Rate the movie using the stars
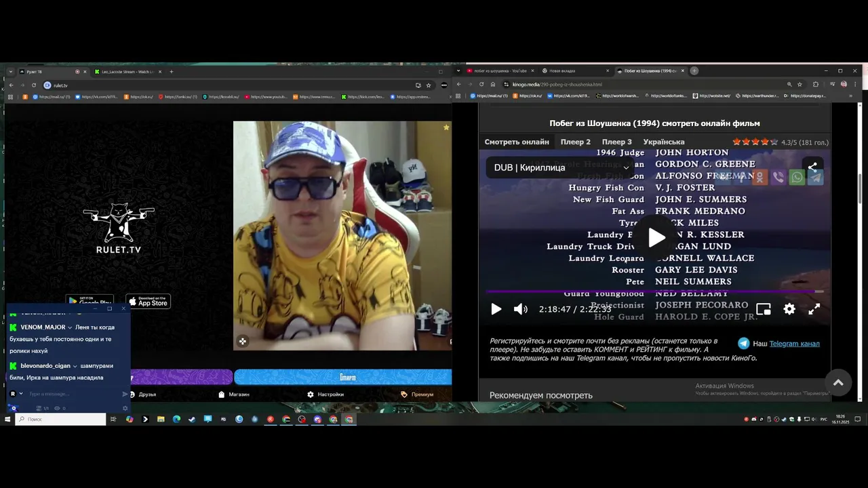The image size is (868, 488). point(755,142)
